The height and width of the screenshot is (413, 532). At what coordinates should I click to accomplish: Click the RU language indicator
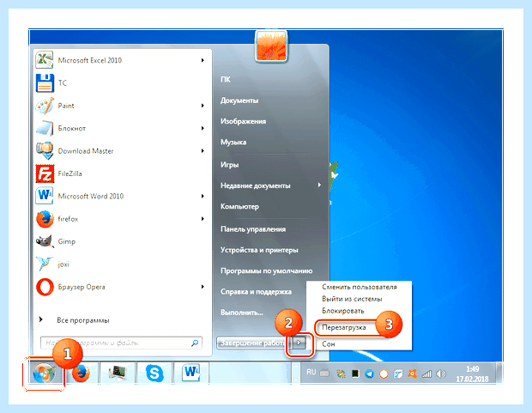[x=311, y=373]
